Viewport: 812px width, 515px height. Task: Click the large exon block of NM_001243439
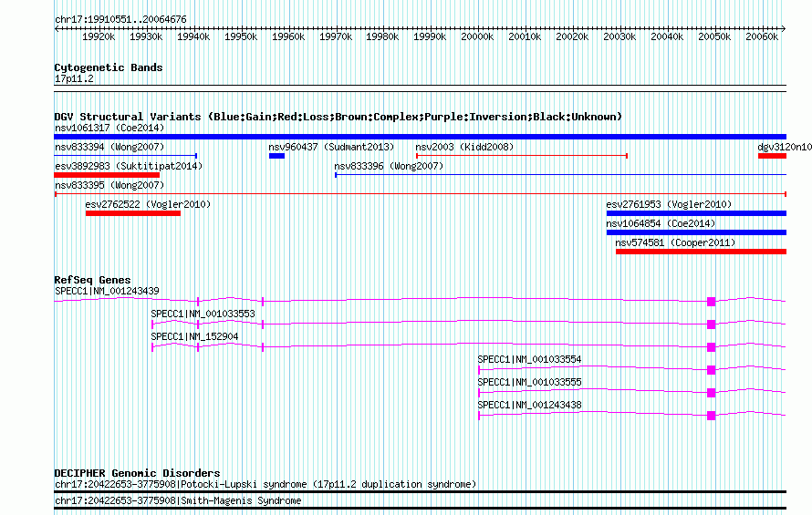tap(711, 302)
